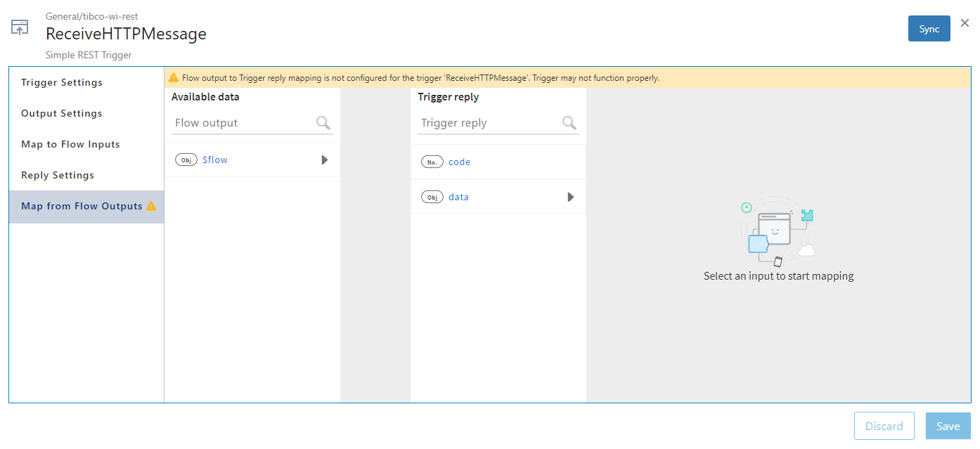Open the Reply Settings tab

[x=58, y=175]
